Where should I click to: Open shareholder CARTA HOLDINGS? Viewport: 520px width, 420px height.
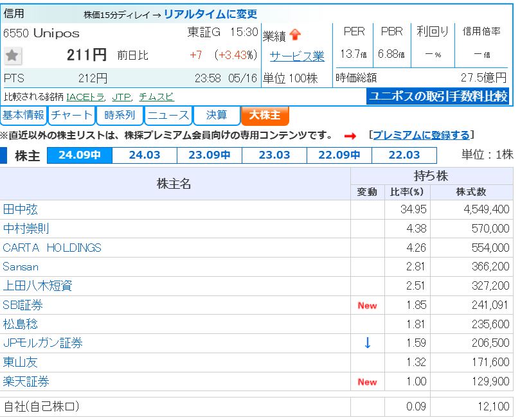coord(52,248)
